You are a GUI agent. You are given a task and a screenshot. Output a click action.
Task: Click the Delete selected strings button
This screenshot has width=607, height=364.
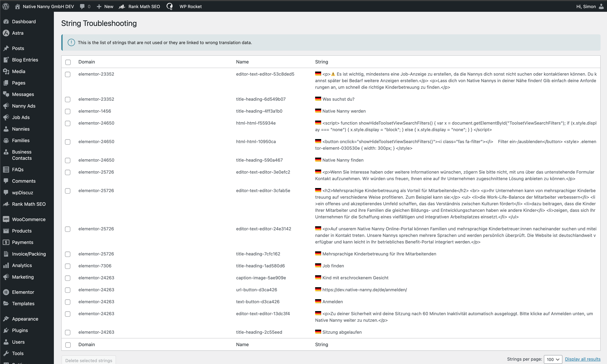(89, 360)
